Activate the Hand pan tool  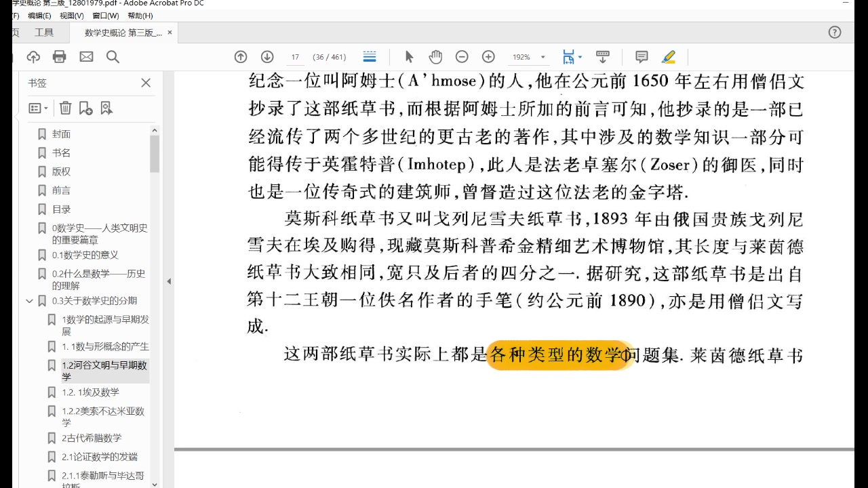coord(435,57)
